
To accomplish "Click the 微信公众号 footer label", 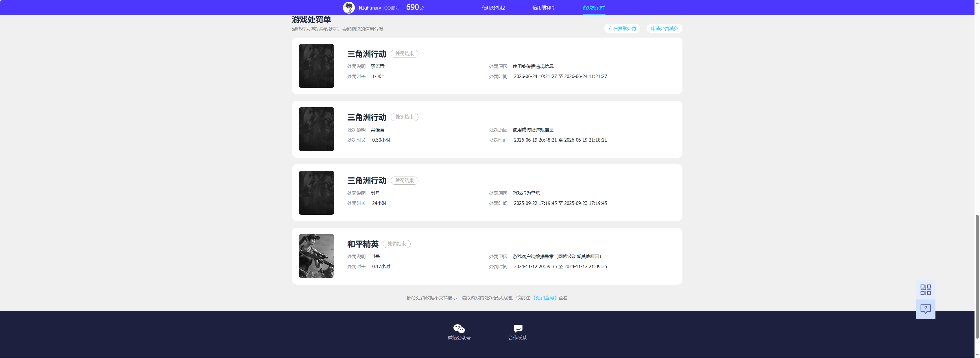I will (459, 337).
